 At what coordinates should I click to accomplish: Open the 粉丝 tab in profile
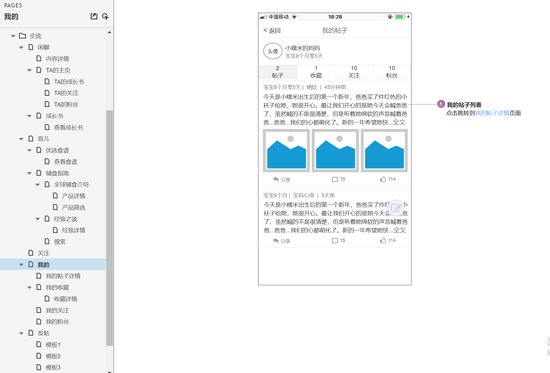pos(391,72)
